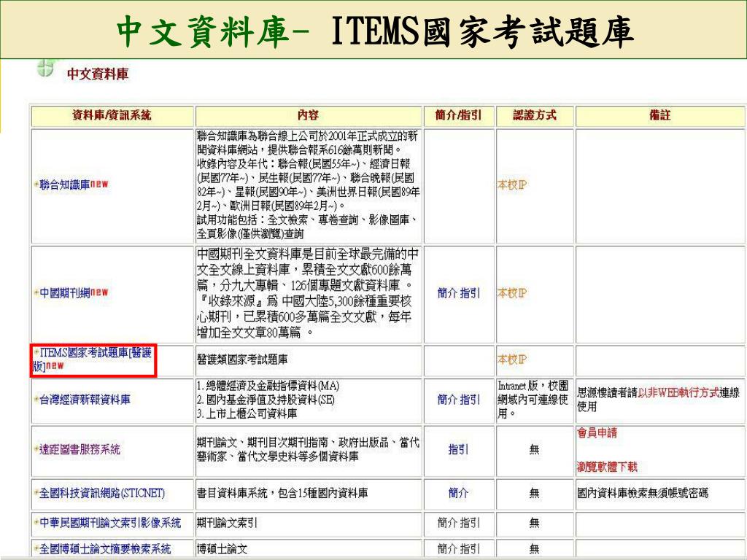Click the 備註 column header
Image resolution: width=747 pixels, height=560 pixels.
tap(659, 115)
